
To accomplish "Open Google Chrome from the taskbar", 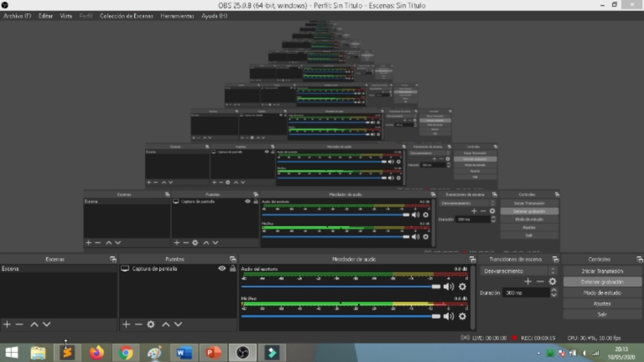I will [126, 353].
